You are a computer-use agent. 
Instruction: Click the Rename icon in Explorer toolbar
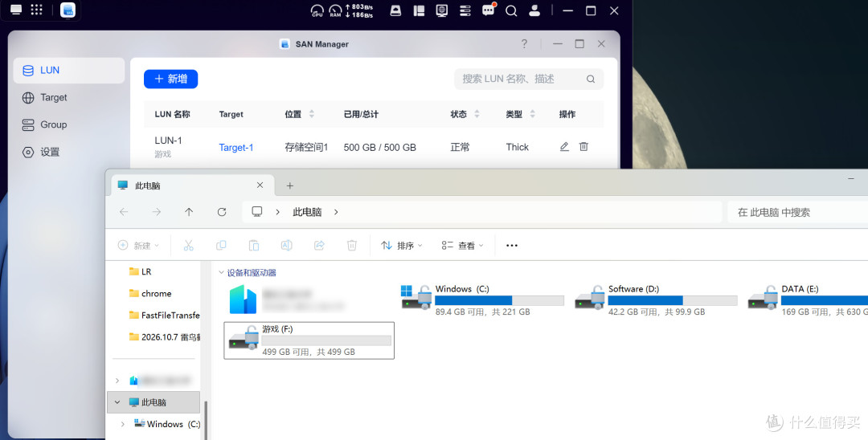[286, 245]
